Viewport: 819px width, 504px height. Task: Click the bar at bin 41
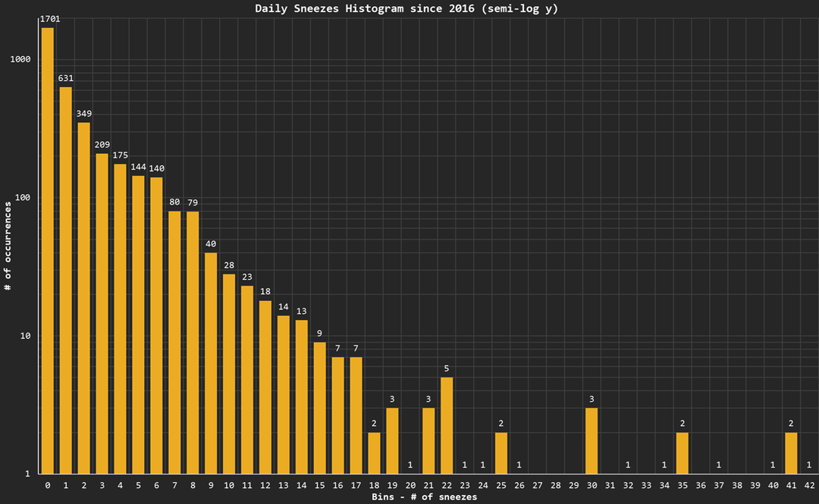[x=791, y=452]
